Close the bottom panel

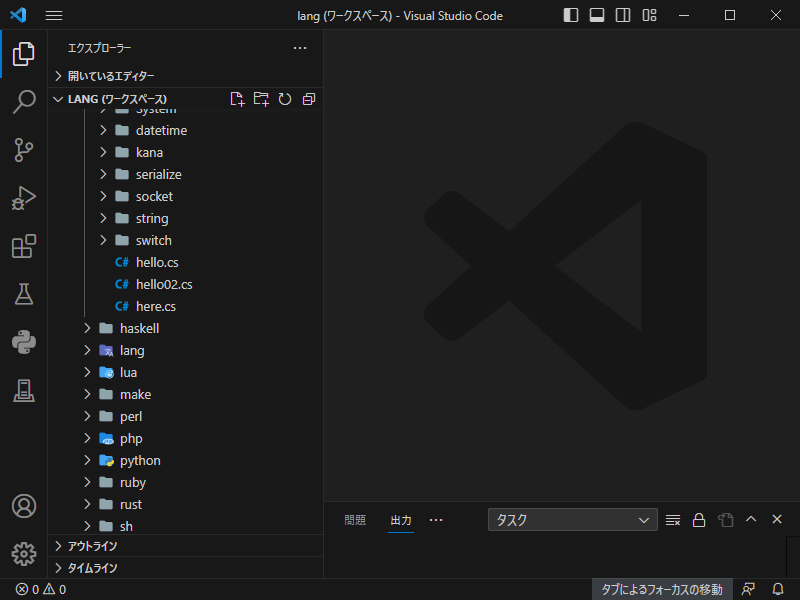[x=777, y=519]
